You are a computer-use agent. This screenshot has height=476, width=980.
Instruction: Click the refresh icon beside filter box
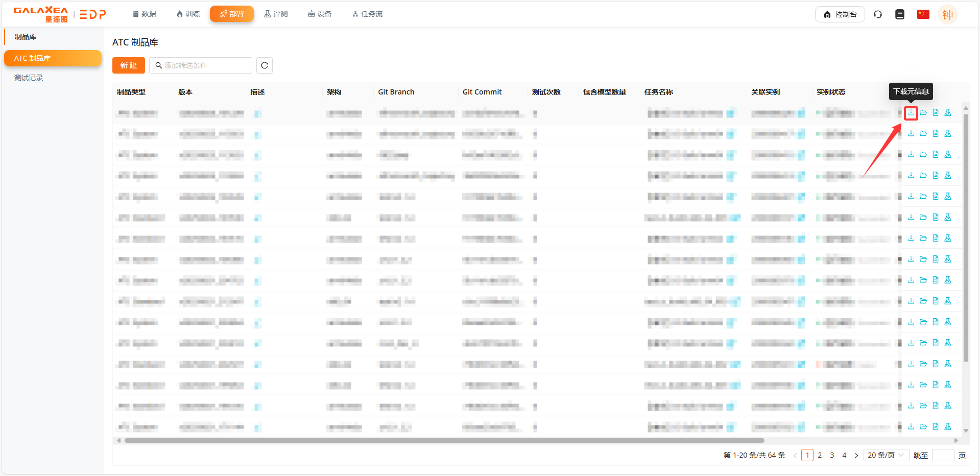click(265, 65)
